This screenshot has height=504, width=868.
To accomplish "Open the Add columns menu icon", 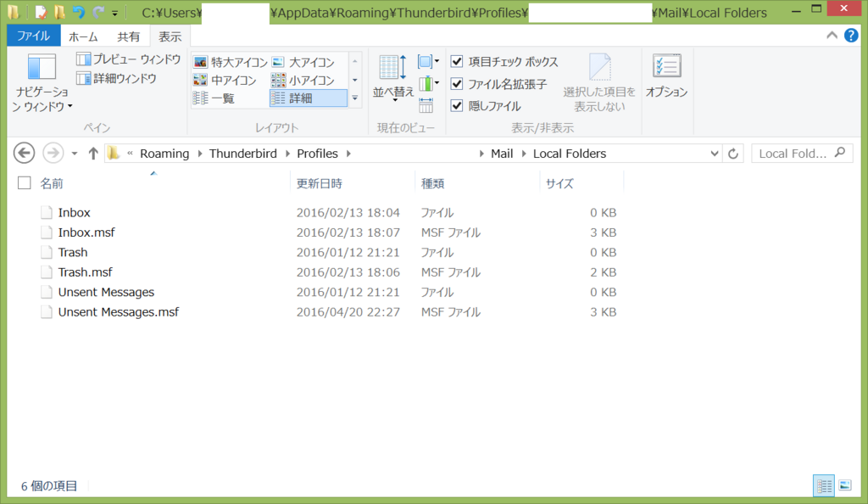I will [428, 84].
